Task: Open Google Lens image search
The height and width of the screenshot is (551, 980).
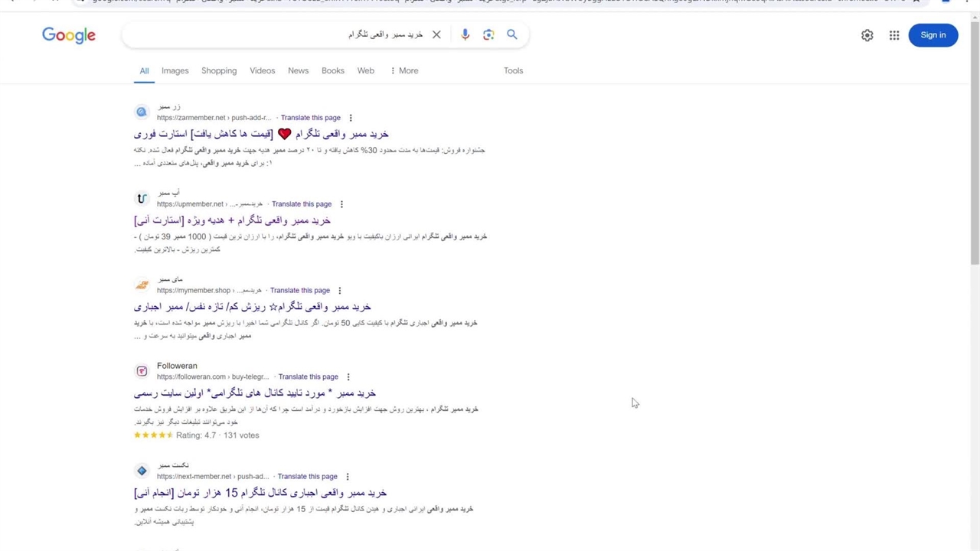Action: click(x=488, y=34)
